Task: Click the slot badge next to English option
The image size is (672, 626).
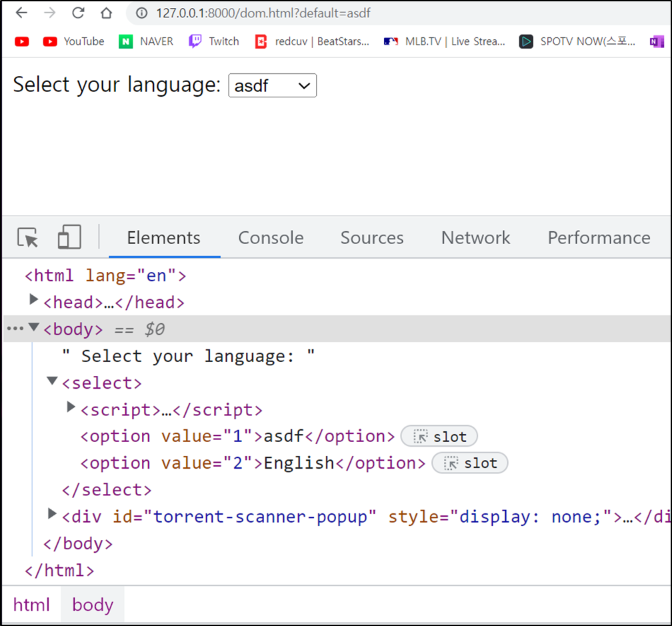Action: coord(470,463)
